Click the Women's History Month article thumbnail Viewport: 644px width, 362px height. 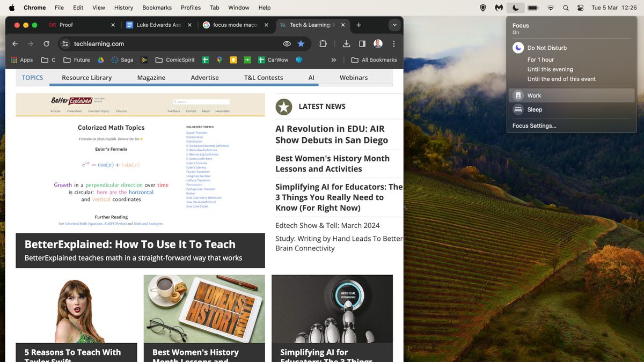coord(204,307)
